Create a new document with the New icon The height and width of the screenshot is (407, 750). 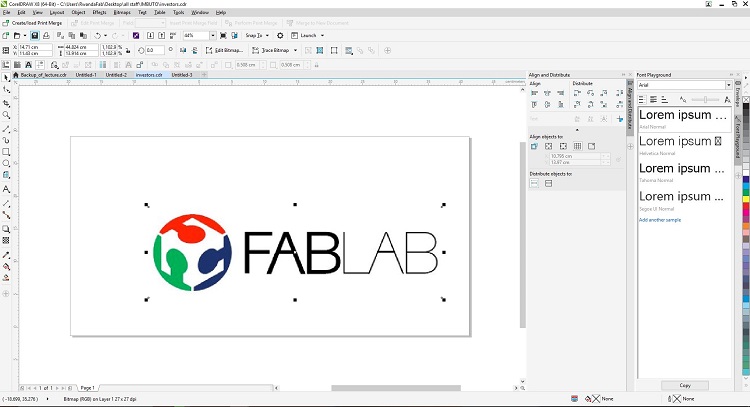point(6,35)
